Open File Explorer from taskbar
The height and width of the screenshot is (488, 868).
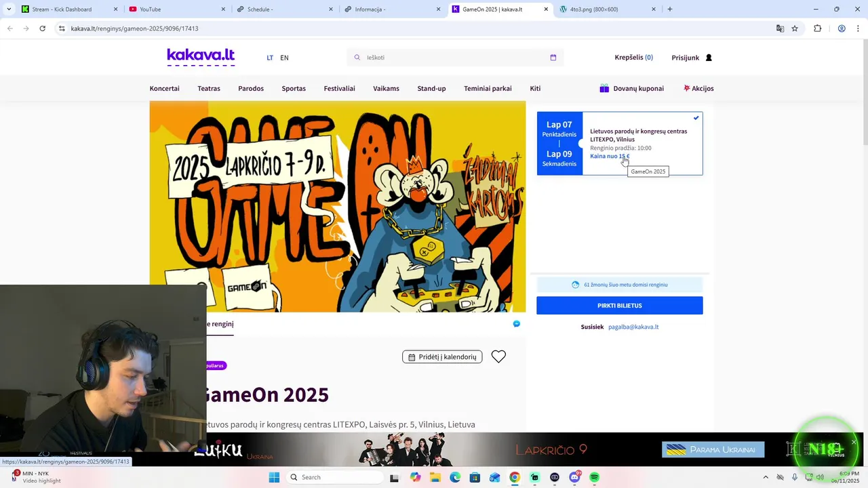435,477
